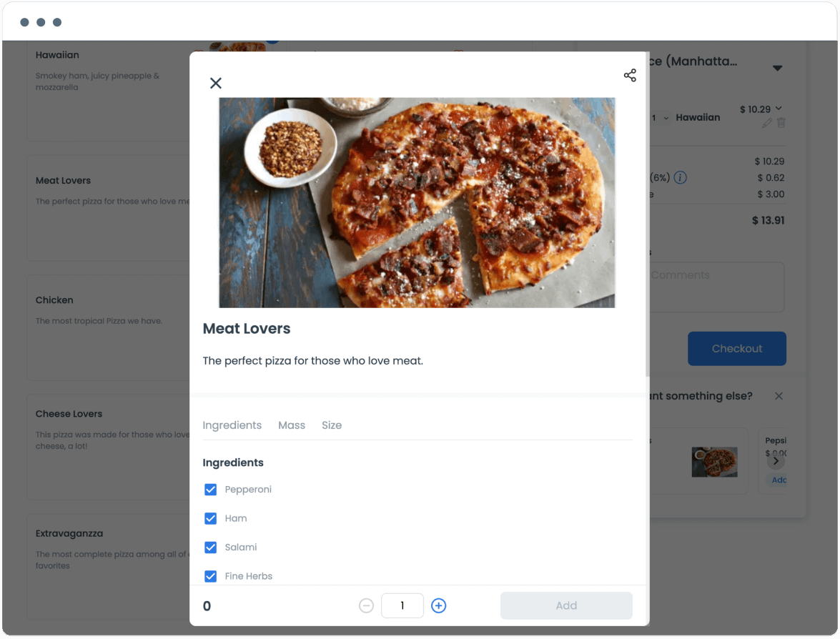840x639 pixels.
Task: Uncheck the Pepperoni ingredient
Action: (x=210, y=490)
